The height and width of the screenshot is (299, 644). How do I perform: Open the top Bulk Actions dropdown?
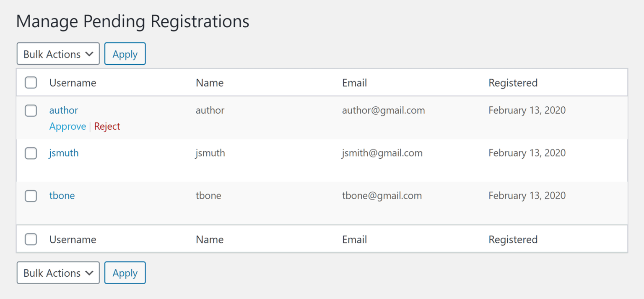pos(58,54)
